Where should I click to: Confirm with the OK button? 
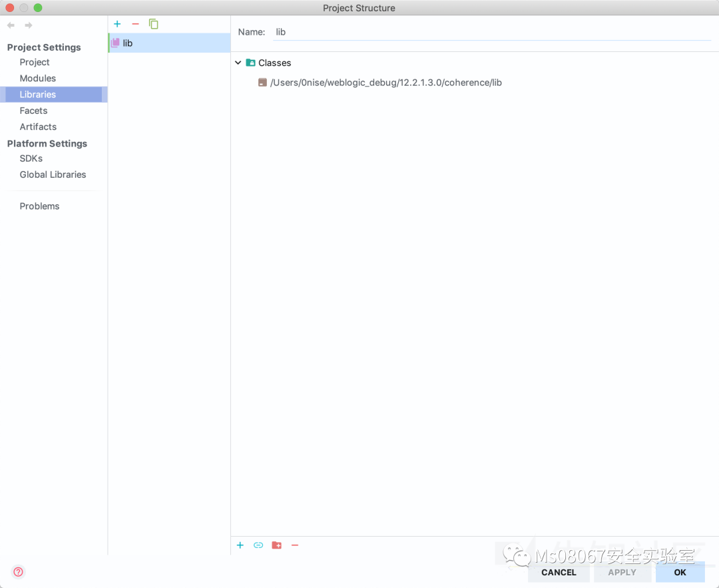point(680,572)
